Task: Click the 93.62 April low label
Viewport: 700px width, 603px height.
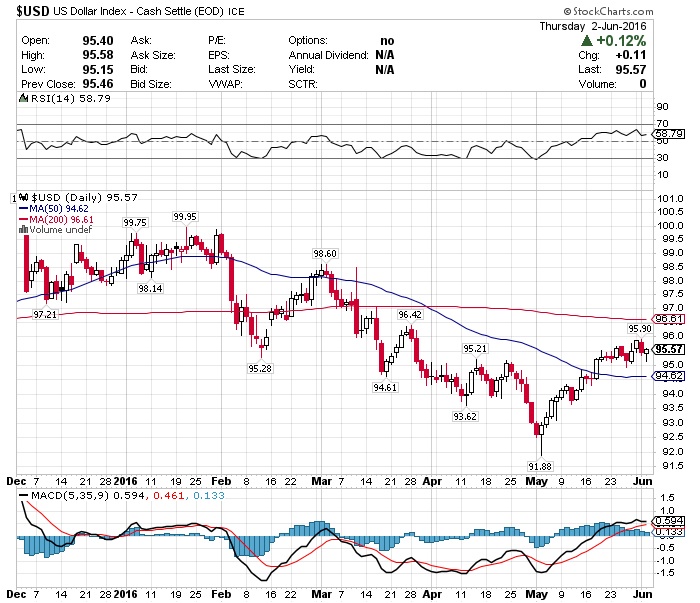Action: tap(465, 416)
